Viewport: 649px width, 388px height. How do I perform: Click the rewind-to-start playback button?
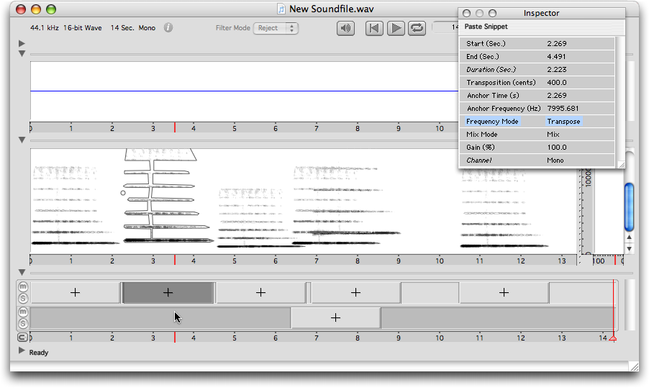tap(374, 28)
